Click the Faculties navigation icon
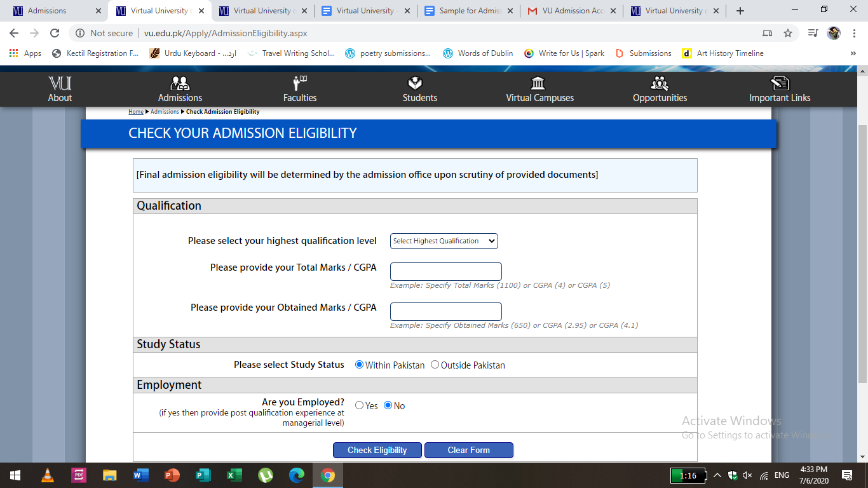This screenshot has width=868, height=488. (300, 83)
